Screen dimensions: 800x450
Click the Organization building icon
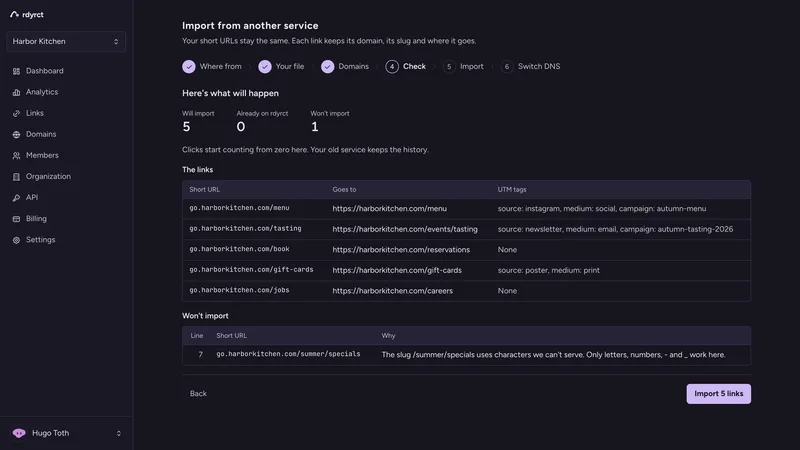(x=16, y=177)
